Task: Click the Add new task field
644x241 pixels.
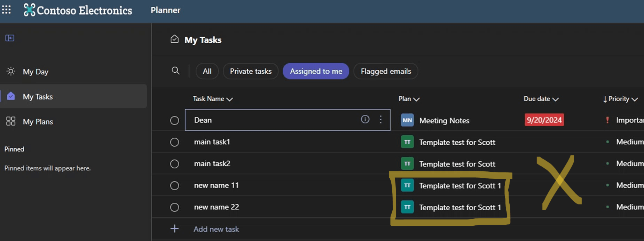Action: (x=216, y=229)
